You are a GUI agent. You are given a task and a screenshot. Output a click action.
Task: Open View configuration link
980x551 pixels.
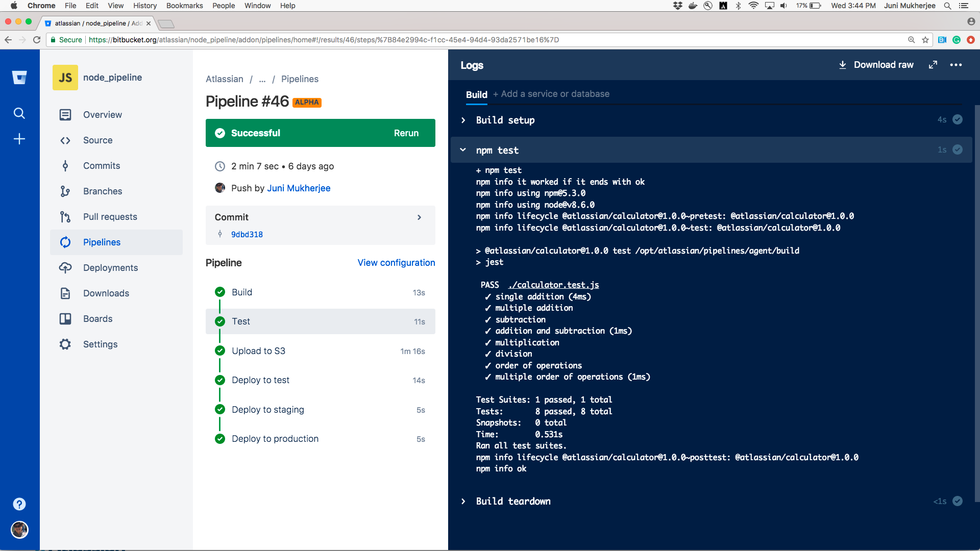pyautogui.click(x=396, y=263)
